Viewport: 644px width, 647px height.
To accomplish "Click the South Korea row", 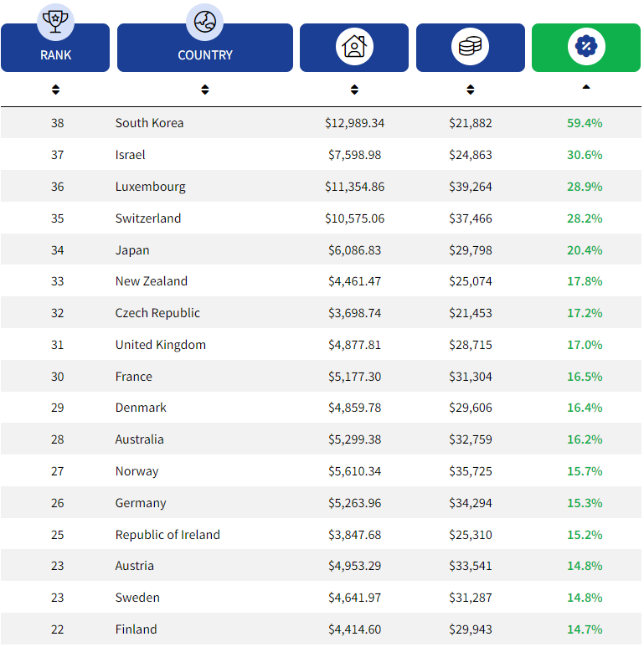I will coord(149,123).
